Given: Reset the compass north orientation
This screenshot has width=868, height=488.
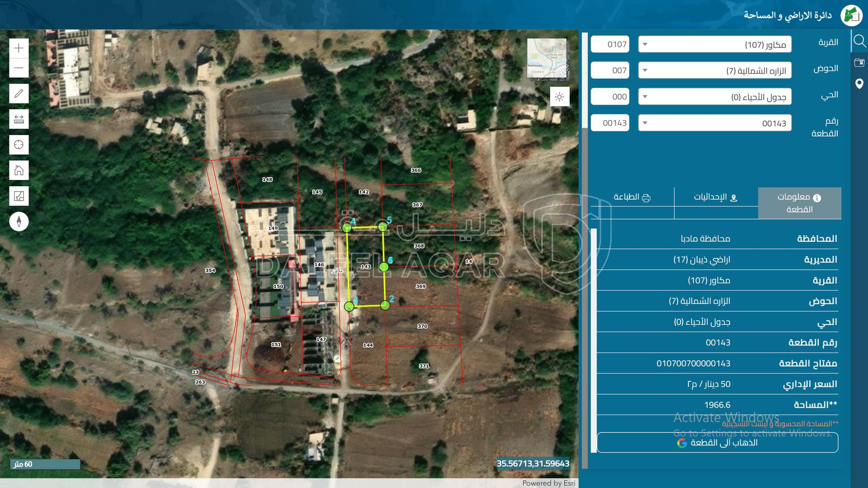Looking at the screenshot, I should (x=19, y=221).
